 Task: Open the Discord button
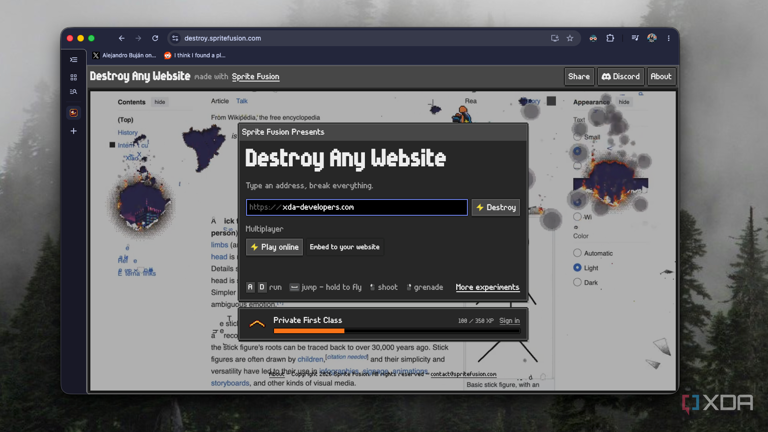pos(621,76)
